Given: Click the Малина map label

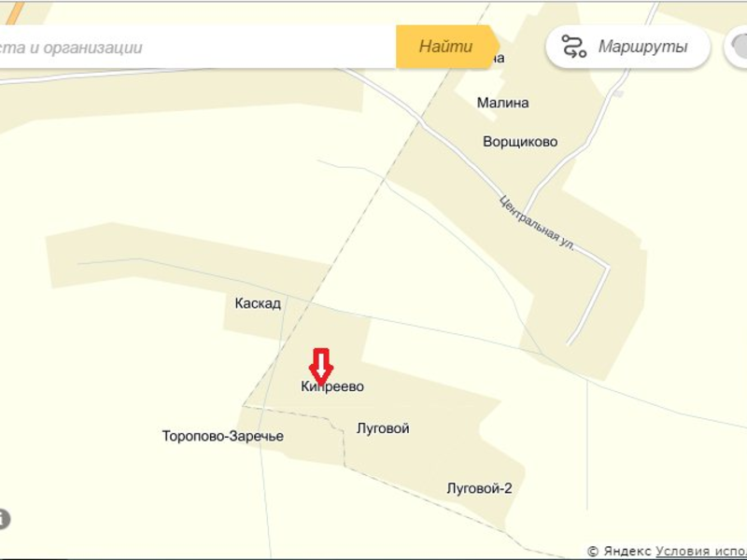Looking at the screenshot, I should click(x=503, y=103).
